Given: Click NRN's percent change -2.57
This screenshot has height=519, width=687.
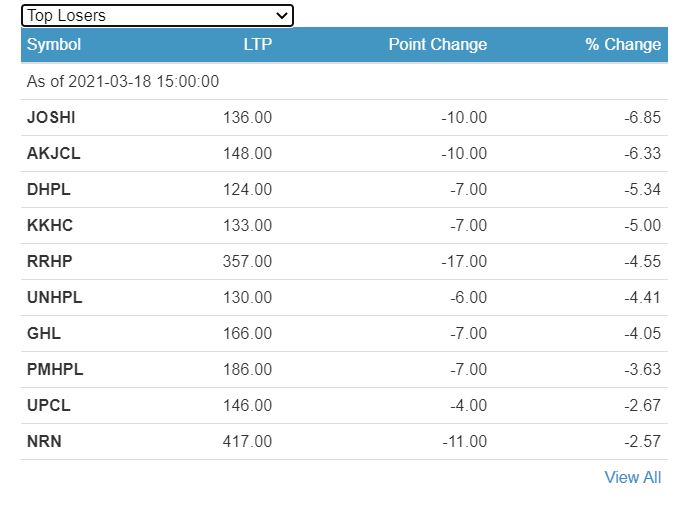Looking at the screenshot, I should tap(642, 441).
